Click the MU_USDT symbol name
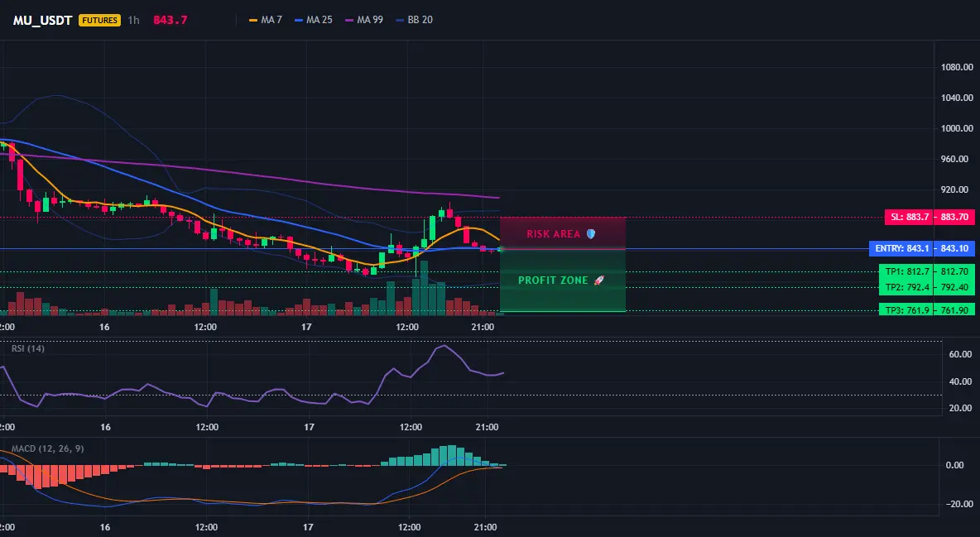Image resolution: width=980 pixels, height=537 pixels. click(x=42, y=20)
